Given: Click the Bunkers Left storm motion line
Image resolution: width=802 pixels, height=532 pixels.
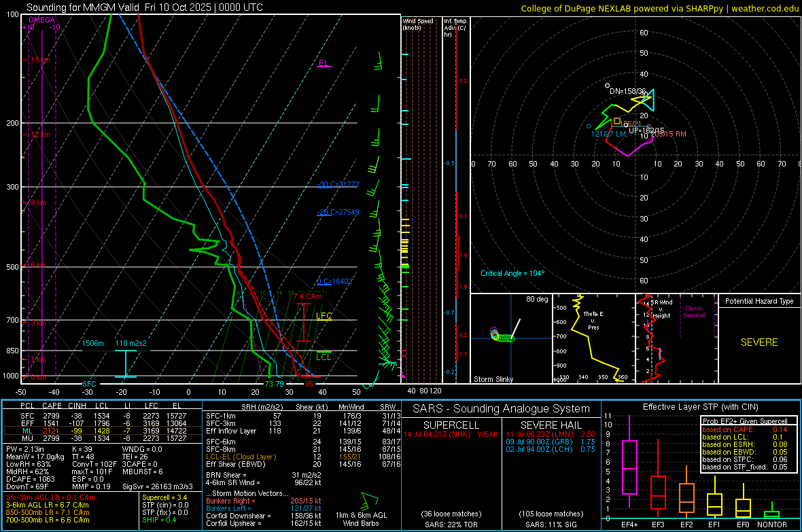Looking at the screenshot, I should pos(264,508).
